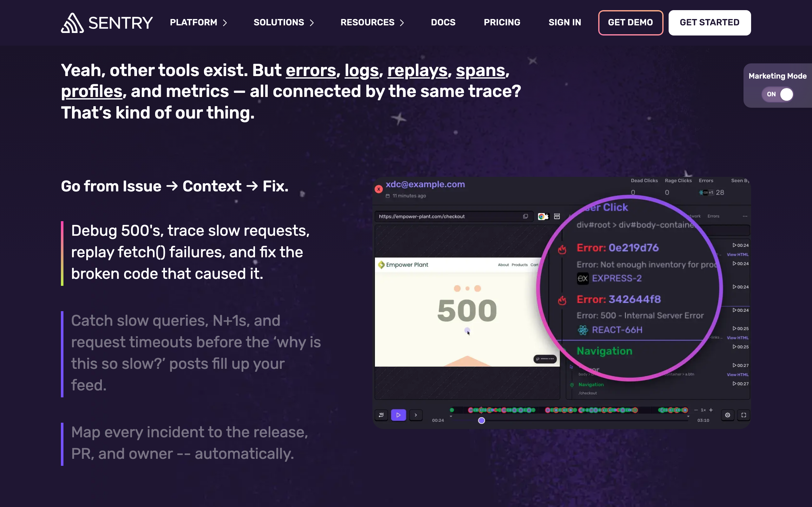Go to the Pricing page
The width and height of the screenshot is (812, 507).
(x=502, y=22)
